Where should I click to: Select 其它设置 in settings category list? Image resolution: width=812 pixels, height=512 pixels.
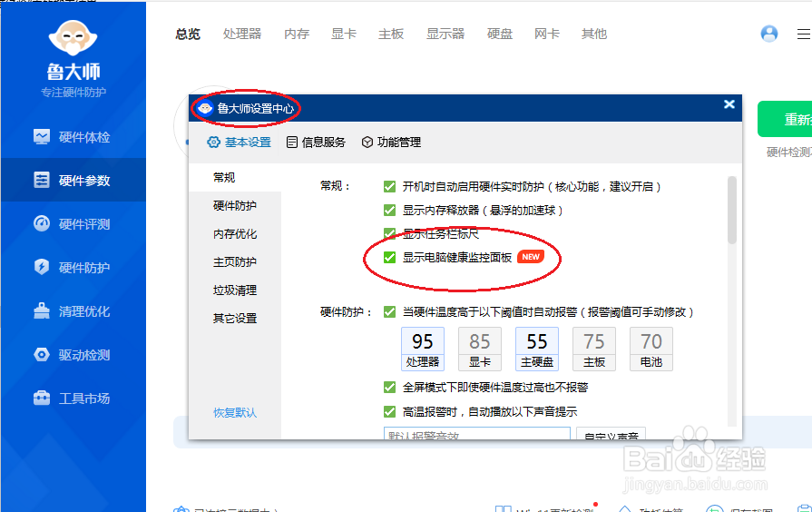(x=235, y=319)
